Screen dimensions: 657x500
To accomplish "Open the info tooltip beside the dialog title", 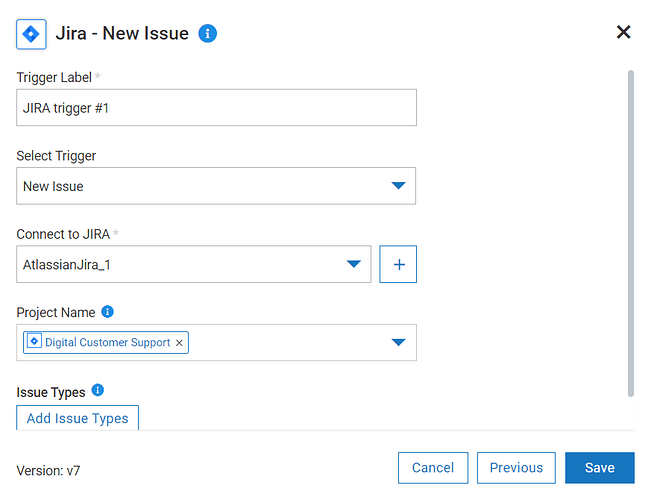I will 208,34.
